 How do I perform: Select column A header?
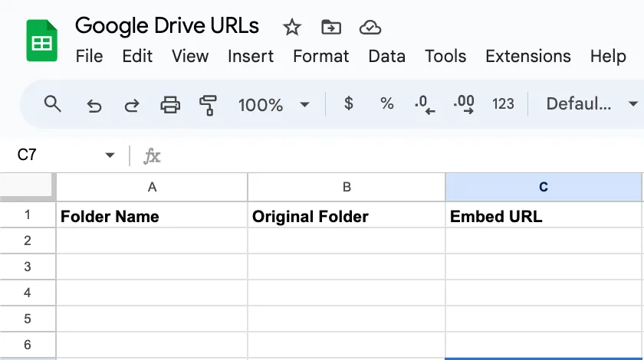point(152,187)
